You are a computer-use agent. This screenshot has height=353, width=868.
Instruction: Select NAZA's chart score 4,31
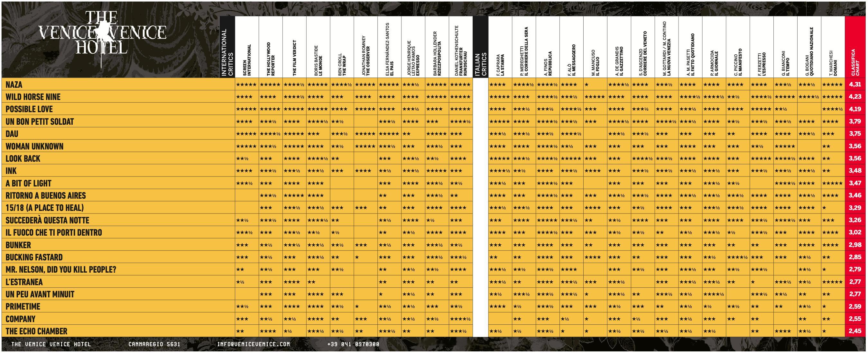tap(855, 85)
